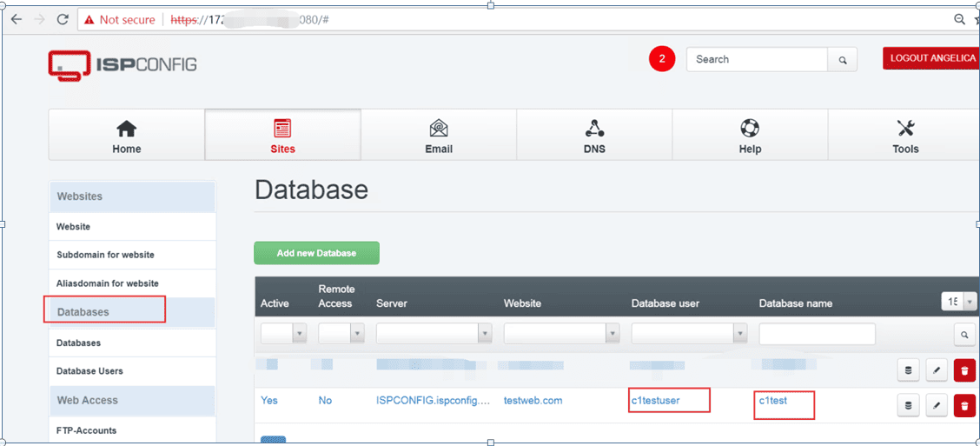Open Database Users sidebar link
The image size is (980, 446).
tap(89, 371)
